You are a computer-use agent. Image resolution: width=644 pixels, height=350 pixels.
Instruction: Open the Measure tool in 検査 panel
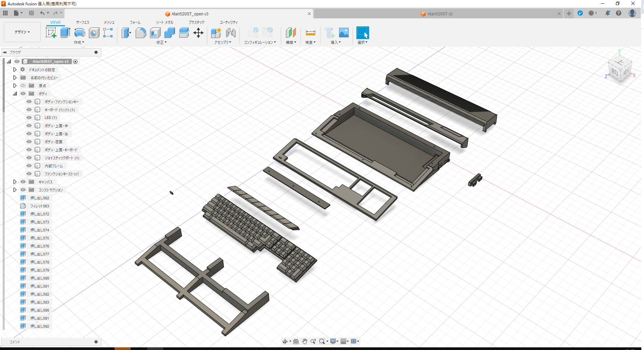click(310, 32)
